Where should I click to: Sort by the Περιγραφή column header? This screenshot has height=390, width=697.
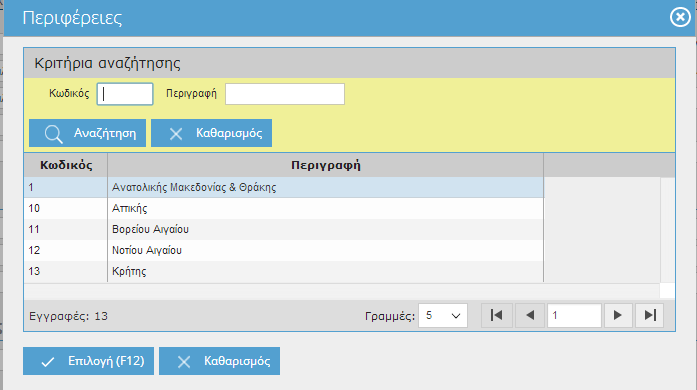coord(325,165)
